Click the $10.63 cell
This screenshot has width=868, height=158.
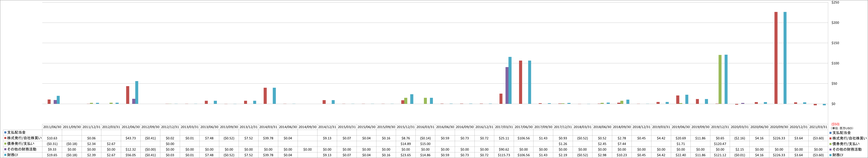point(52,138)
